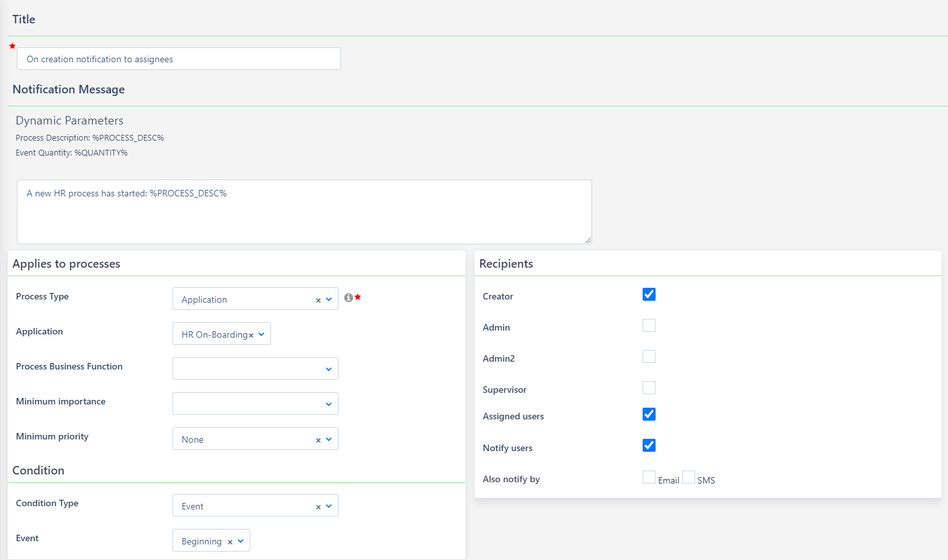948x560 pixels.
Task: Click the red asterisk above the Title field
Action: point(12,46)
